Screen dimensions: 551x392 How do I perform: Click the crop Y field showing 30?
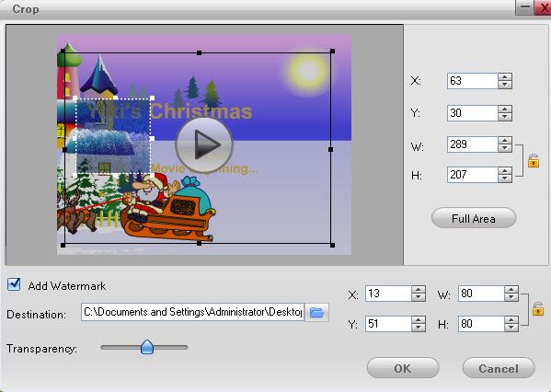[x=473, y=113]
